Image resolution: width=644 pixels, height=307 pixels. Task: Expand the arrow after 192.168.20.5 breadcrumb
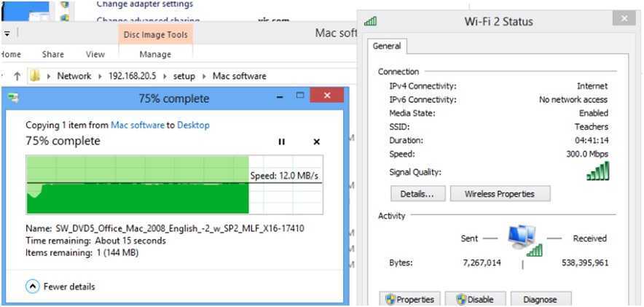click(x=165, y=77)
